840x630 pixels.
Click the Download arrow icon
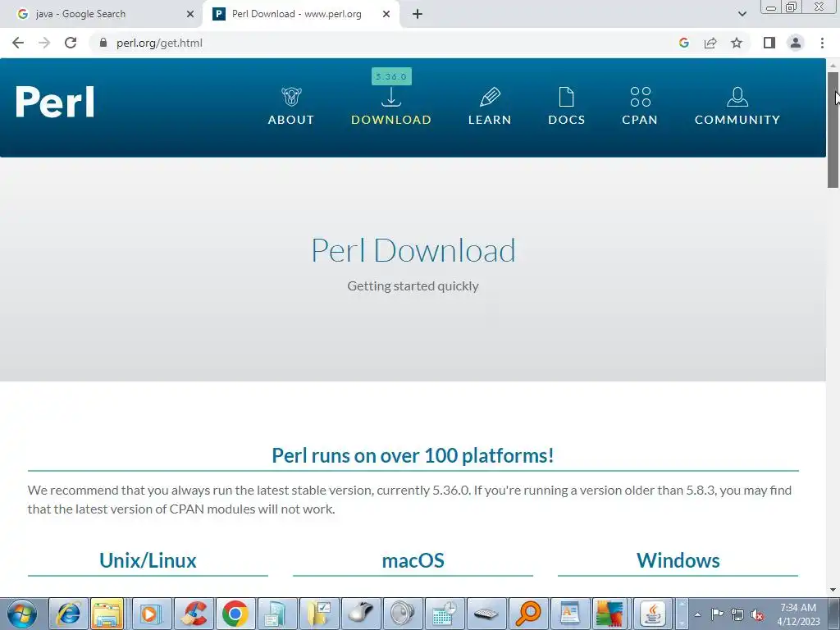tap(391, 97)
